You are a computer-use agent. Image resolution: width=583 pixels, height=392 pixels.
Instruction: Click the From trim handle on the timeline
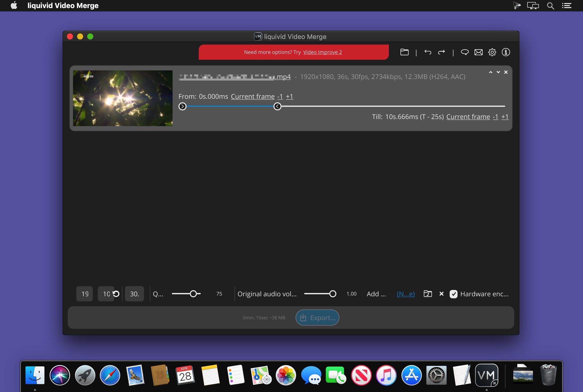[x=183, y=106]
